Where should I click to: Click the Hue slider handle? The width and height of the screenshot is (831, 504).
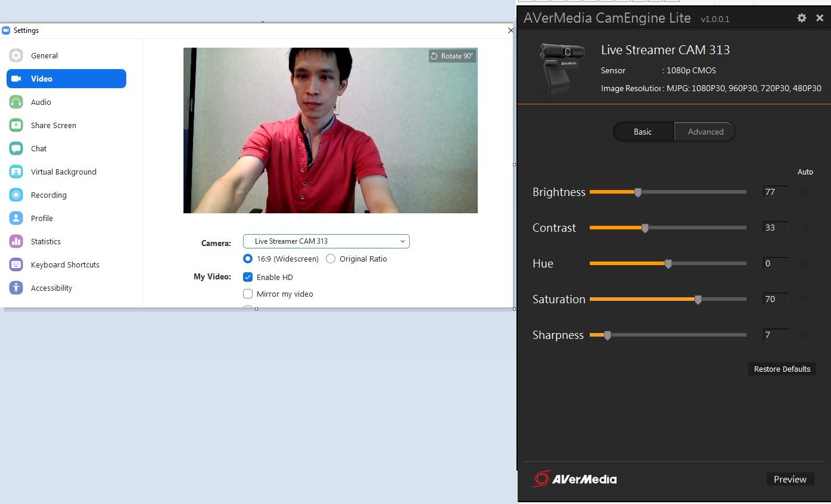(668, 264)
